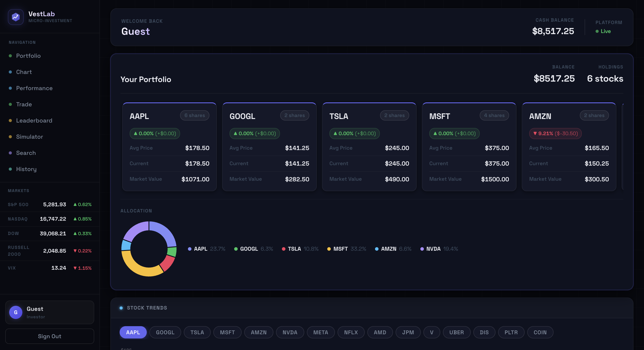Select the DIS stock trend tab
This screenshot has width=644, height=350.
coord(484,332)
